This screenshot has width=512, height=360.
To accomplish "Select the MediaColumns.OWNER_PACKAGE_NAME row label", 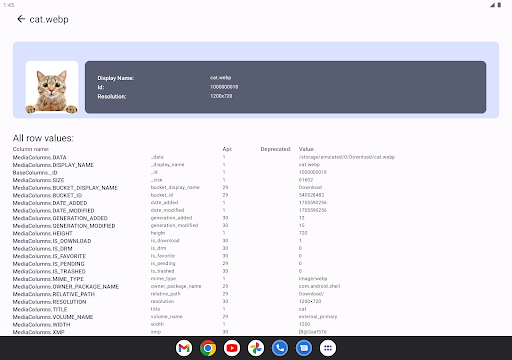I will pyautogui.click(x=66, y=287).
